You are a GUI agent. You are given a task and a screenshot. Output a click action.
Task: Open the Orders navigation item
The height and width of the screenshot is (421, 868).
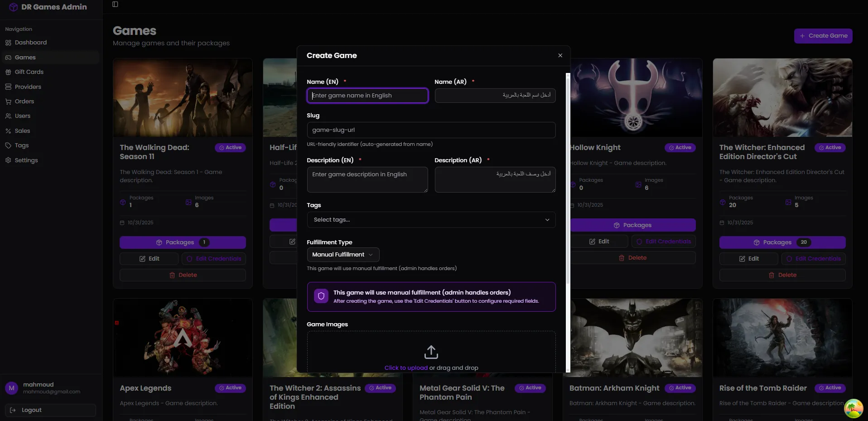click(24, 101)
